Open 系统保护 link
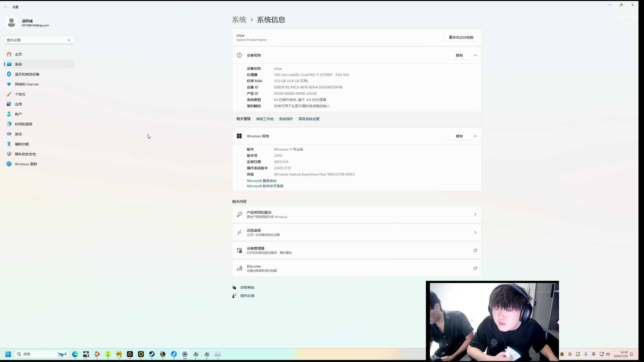This screenshot has width=644, height=362. [x=286, y=119]
